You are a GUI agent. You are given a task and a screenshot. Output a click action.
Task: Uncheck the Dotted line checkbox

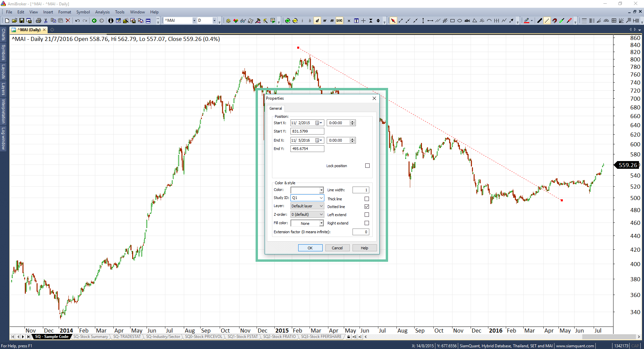367,207
